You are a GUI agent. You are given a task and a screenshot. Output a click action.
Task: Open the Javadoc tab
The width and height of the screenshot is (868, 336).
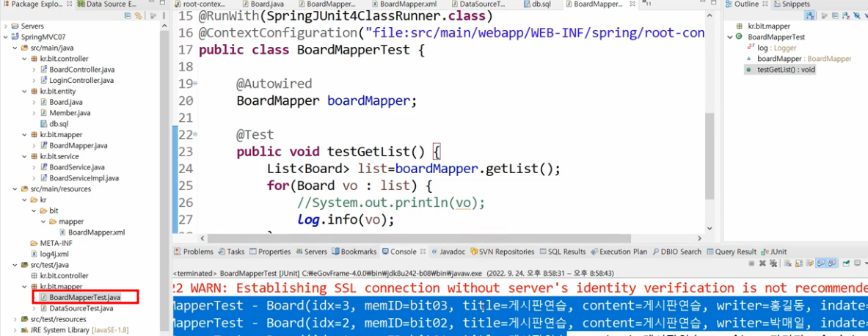pos(448,252)
